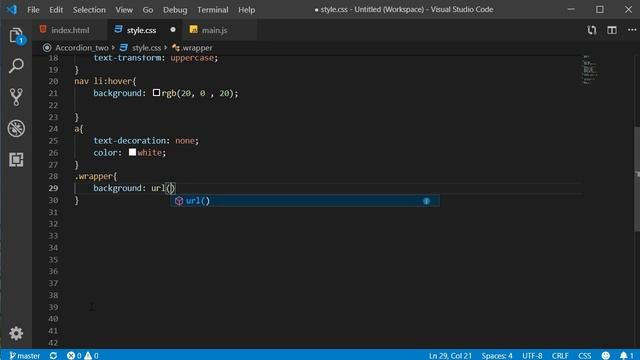Open notifications bell in status bar

coord(627,356)
